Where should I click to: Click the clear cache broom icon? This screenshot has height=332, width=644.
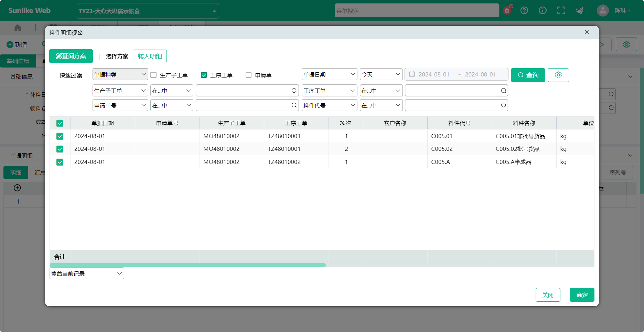[x=580, y=10]
